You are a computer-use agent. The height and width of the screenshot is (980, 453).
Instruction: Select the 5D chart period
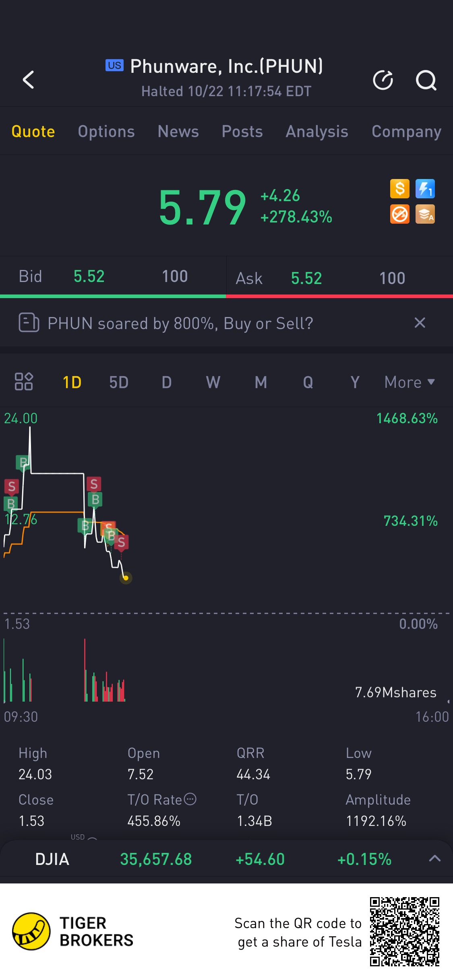coord(119,382)
